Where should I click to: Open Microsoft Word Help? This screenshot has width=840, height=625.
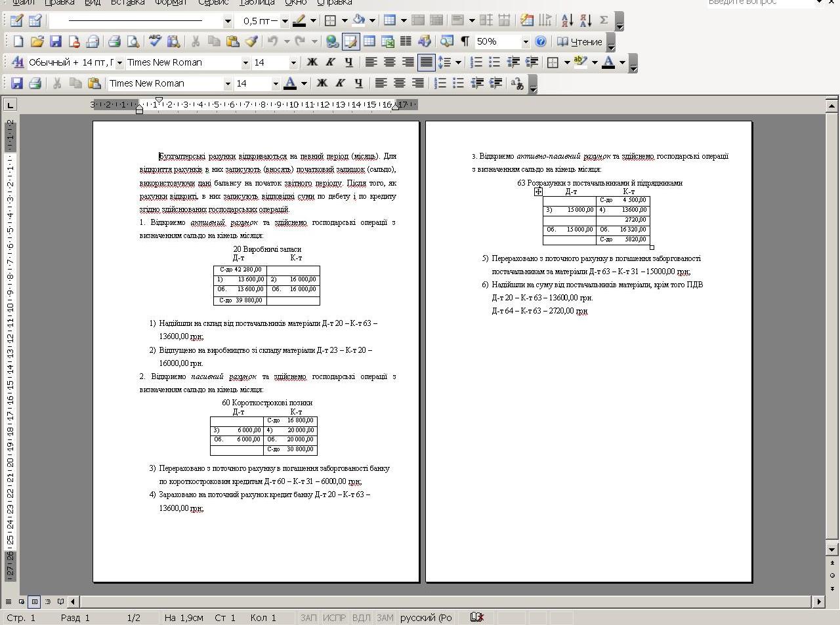pos(541,41)
